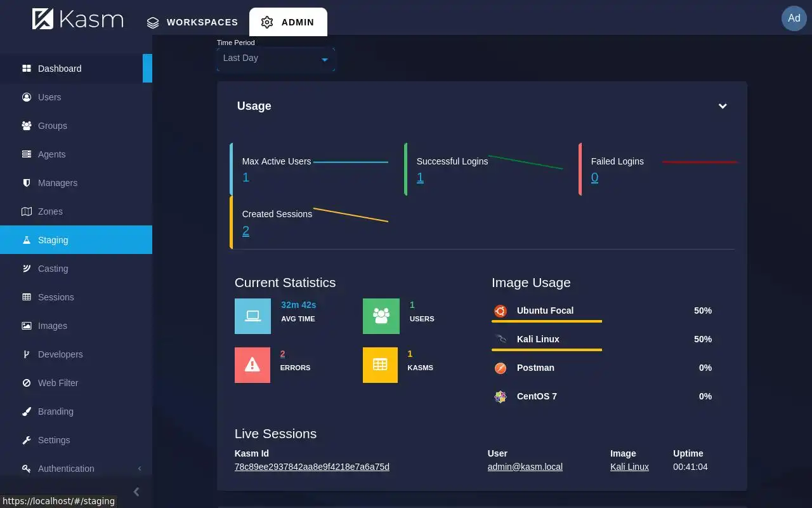Click the Kasm logo

pyautogui.click(x=77, y=19)
